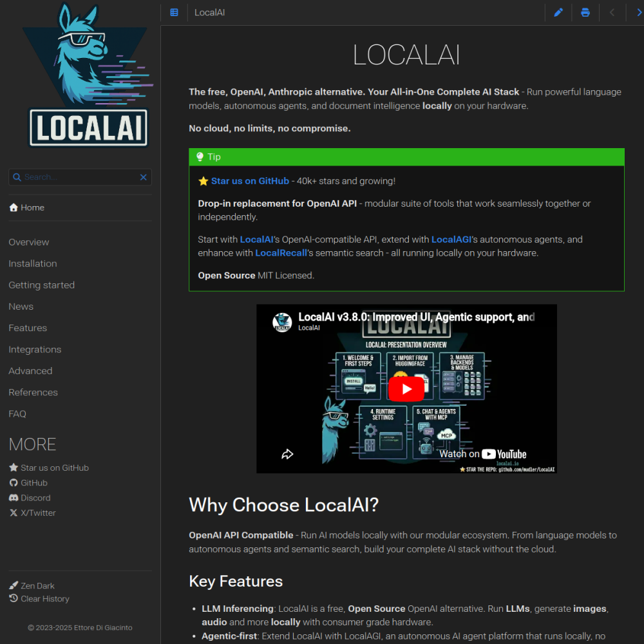Open the X/Twitter link

click(x=38, y=513)
